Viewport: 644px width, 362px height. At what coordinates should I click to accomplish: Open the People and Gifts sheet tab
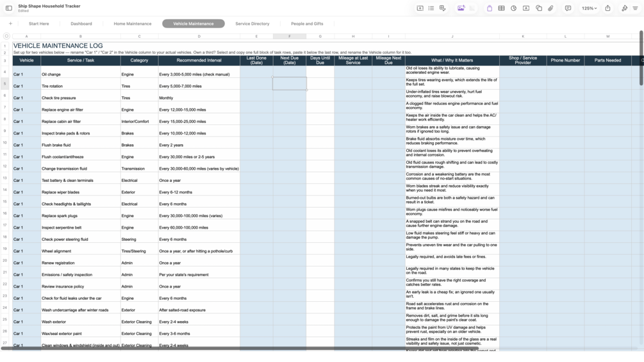tap(307, 24)
